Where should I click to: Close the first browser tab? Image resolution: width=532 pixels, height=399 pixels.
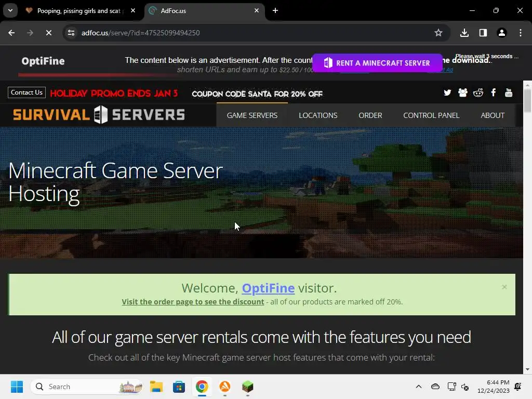click(x=133, y=10)
